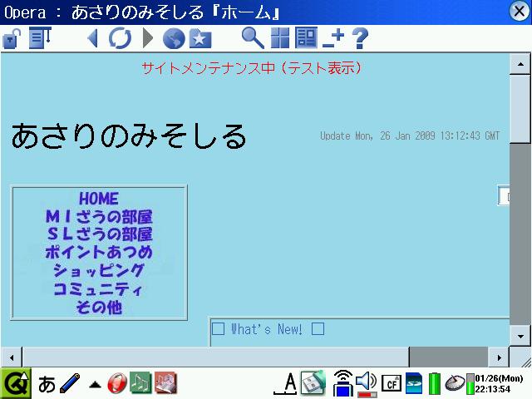Switch to the red music app icon

[165, 383]
